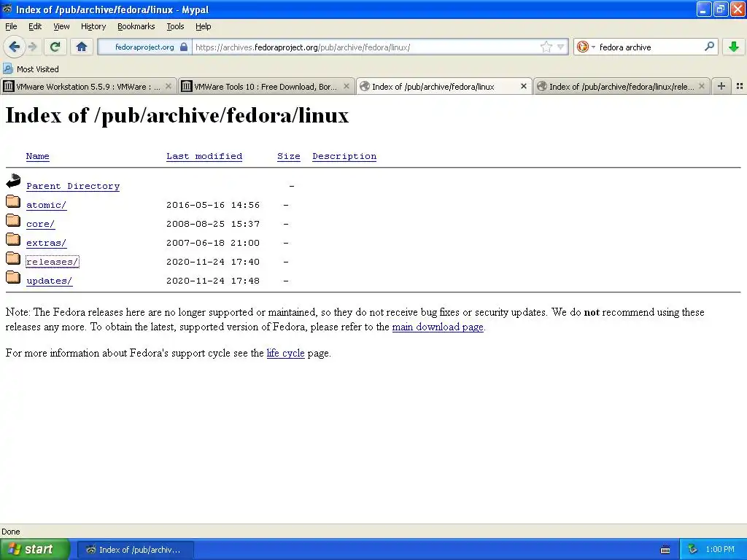Click the 2016-05-16 14:56 date text
747x560 pixels.
click(x=213, y=205)
